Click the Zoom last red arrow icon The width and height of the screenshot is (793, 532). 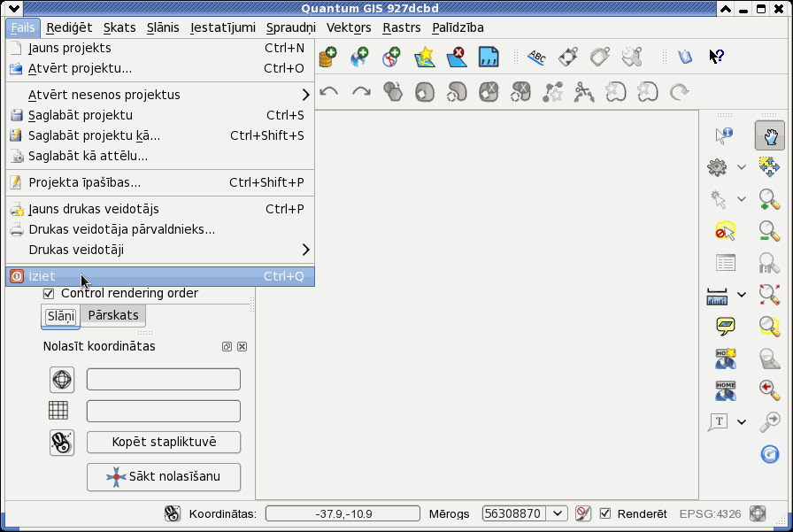tap(769, 389)
